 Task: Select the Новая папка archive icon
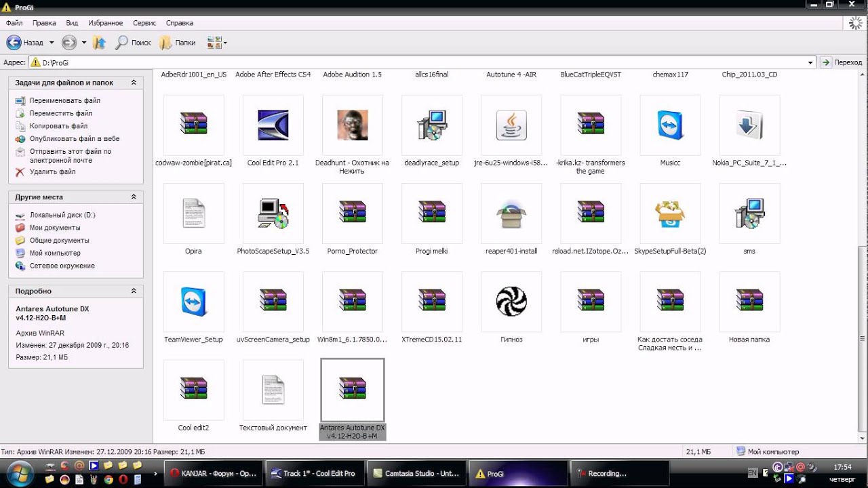click(749, 302)
